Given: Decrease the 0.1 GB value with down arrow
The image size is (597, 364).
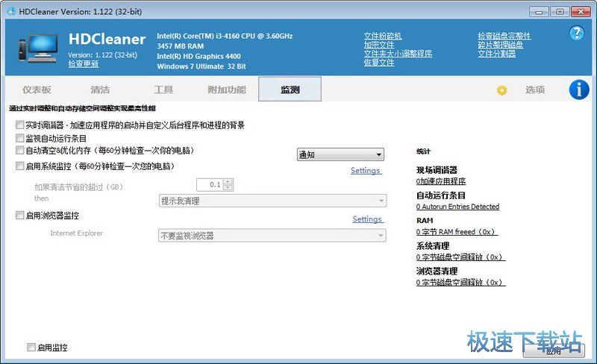Looking at the screenshot, I should coord(228,187).
